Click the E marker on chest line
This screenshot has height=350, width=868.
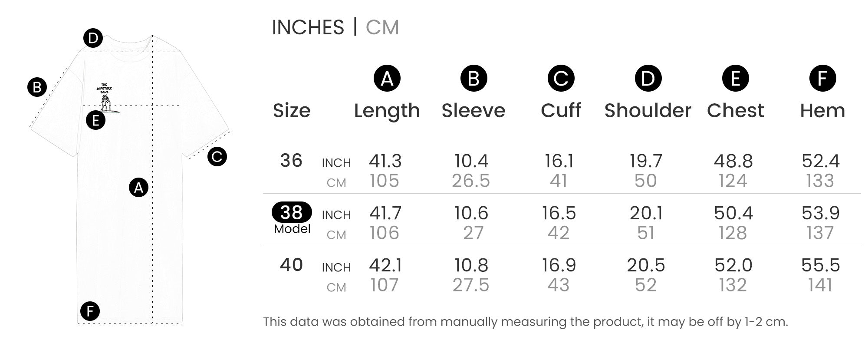(x=95, y=120)
